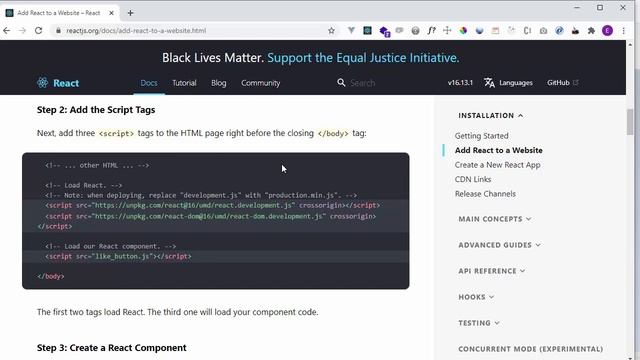
Task: Open the Docs nav tab
Action: [149, 83]
